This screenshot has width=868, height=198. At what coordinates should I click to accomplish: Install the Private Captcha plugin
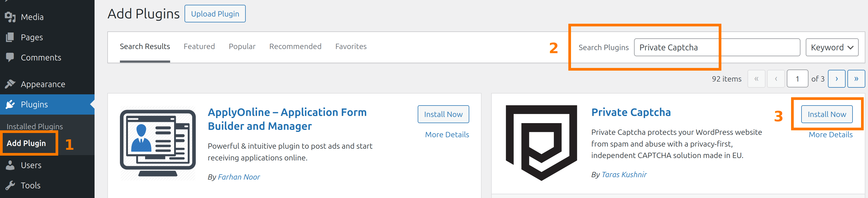[x=826, y=114]
